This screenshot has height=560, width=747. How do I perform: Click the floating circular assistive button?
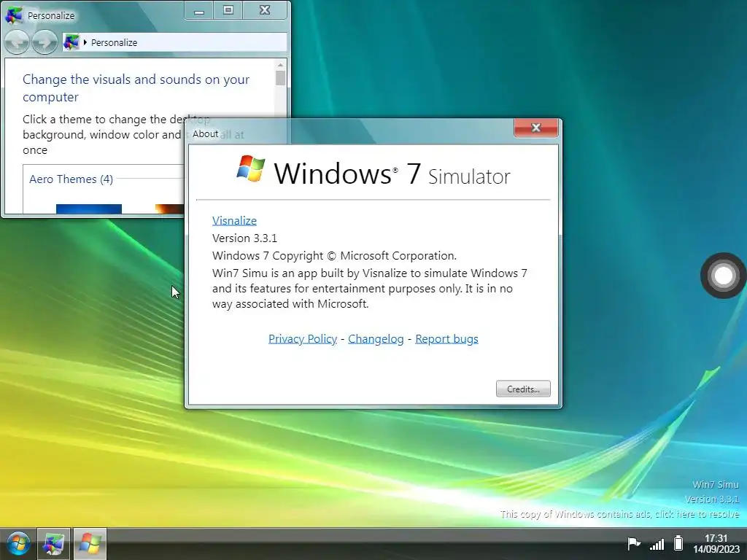coord(723,276)
